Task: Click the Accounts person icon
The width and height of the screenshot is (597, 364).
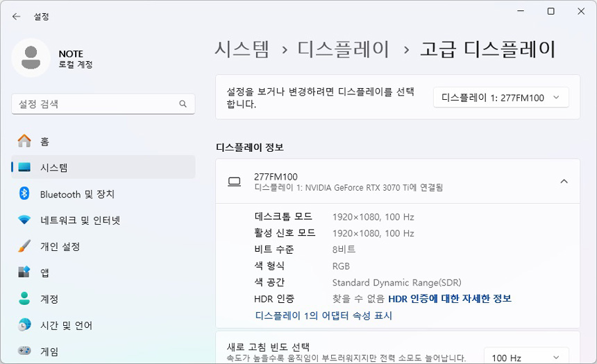Action: [24, 299]
